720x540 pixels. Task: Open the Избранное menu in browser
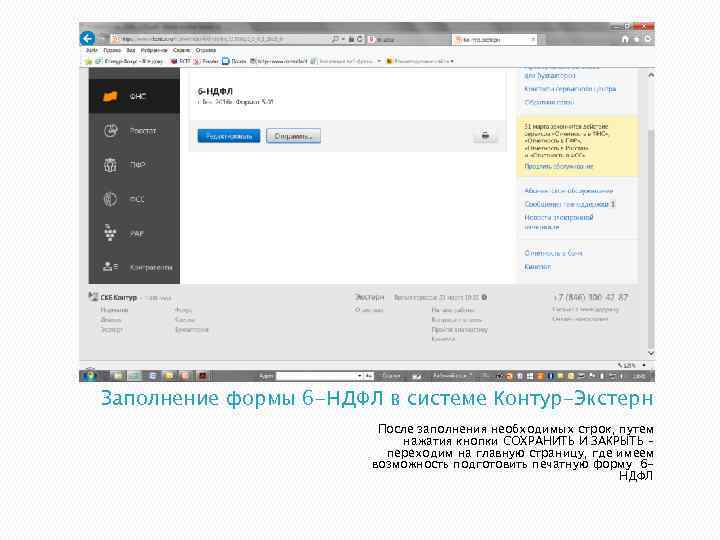pos(154,50)
